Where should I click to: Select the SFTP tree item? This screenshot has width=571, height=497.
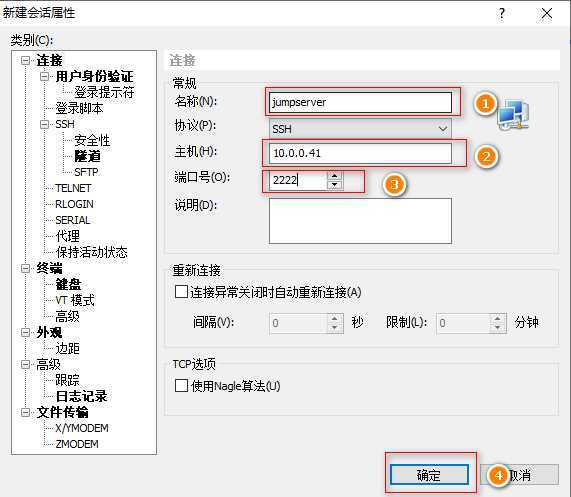tap(86, 172)
